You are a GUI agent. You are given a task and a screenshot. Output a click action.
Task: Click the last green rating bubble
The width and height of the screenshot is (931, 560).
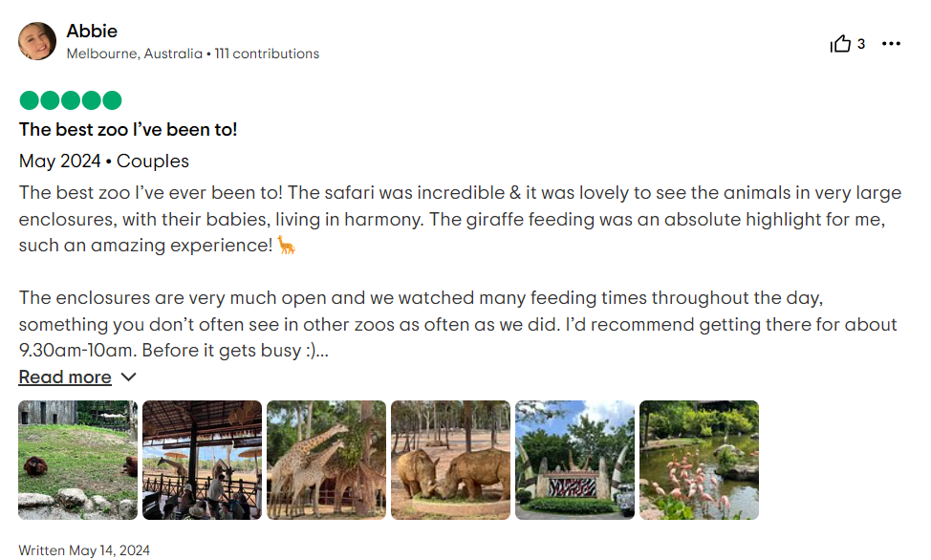click(x=112, y=99)
